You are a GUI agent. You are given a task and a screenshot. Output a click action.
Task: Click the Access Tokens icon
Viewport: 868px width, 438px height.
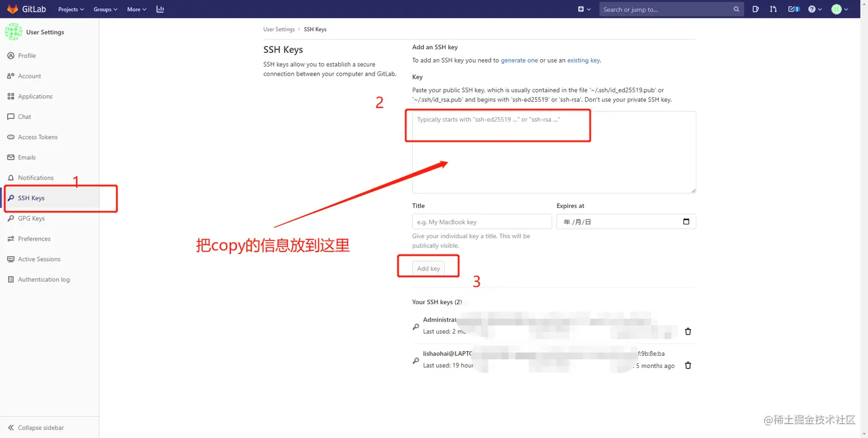10,137
